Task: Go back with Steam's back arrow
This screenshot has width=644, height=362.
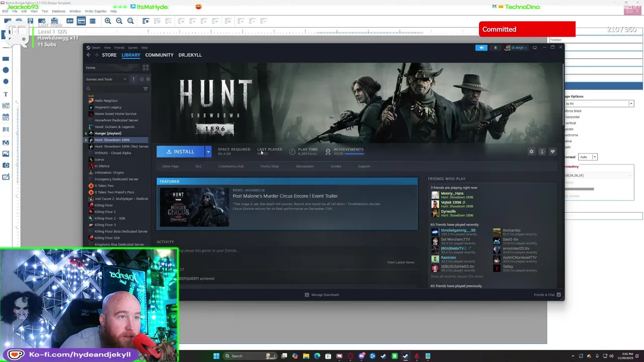Action: point(88,55)
